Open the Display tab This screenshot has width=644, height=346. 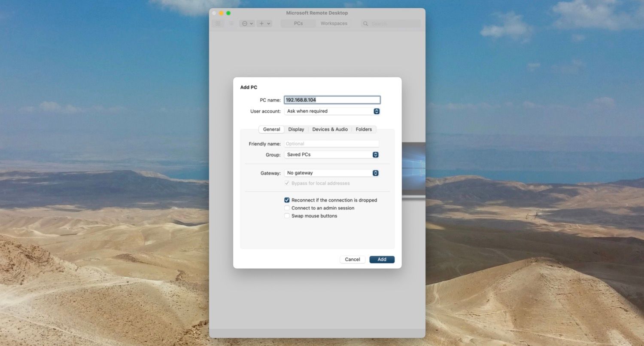point(296,129)
